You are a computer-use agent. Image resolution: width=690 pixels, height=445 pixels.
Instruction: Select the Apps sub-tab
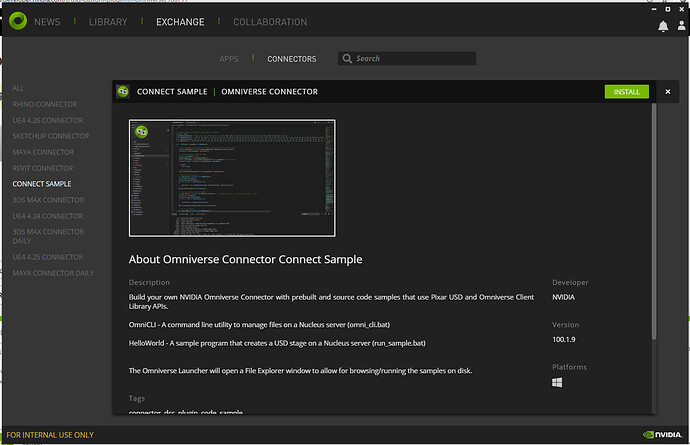click(229, 59)
